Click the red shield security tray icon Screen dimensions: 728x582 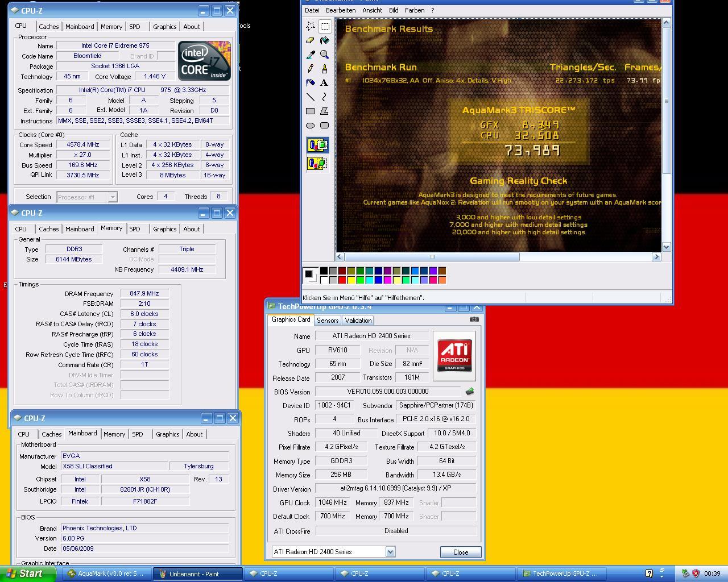point(696,573)
